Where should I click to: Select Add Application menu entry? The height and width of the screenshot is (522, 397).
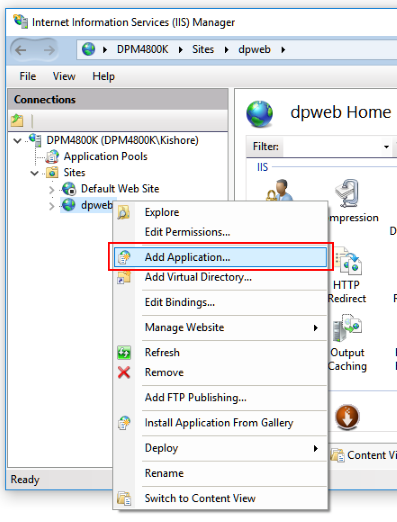[220, 257]
